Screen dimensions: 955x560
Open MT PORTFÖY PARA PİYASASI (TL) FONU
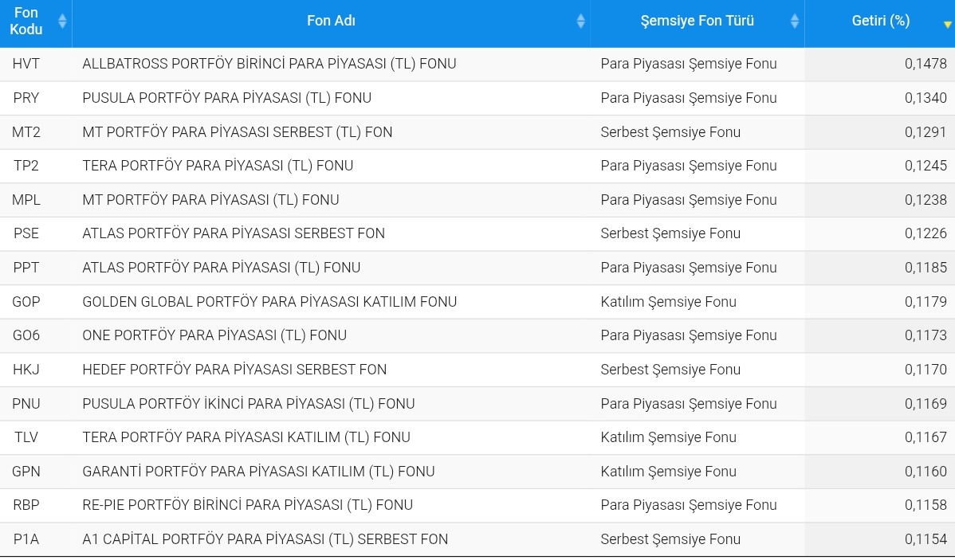point(210,200)
